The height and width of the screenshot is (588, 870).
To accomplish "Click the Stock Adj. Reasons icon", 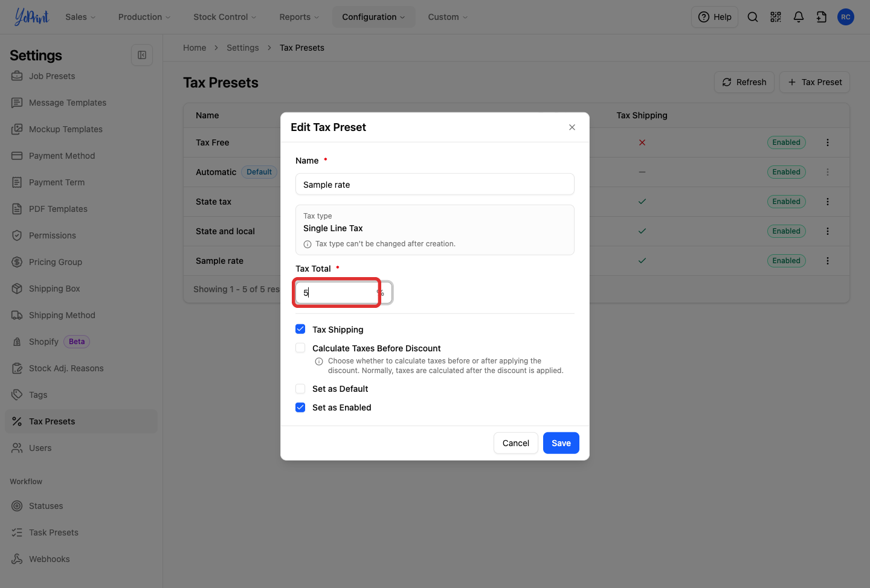I will (x=17, y=368).
